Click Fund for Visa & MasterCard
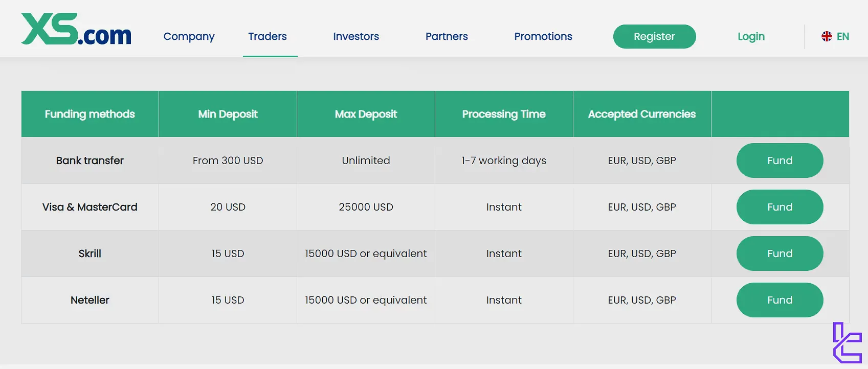 (x=780, y=207)
